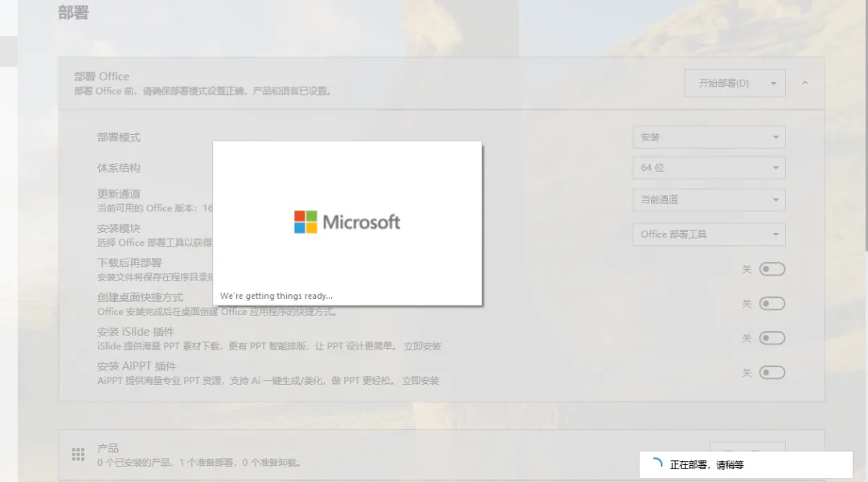
Task: Click 立即安装 link in iSlide description
Action: coord(423,346)
